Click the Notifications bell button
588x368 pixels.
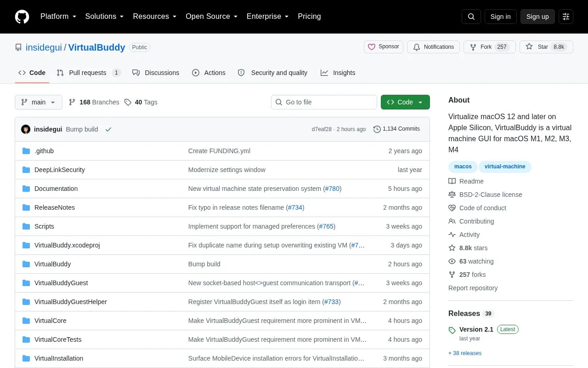click(x=433, y=47)
